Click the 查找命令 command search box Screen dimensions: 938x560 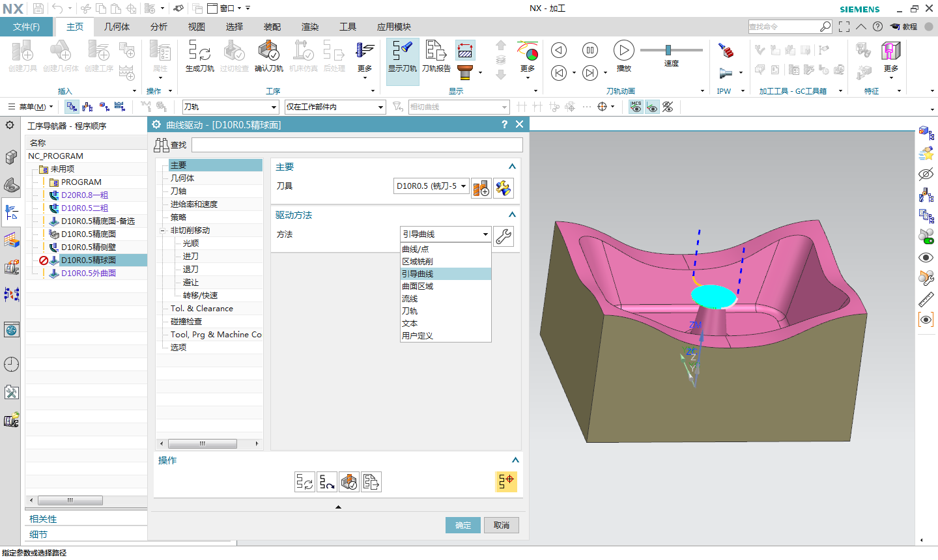tap(784, 27)
